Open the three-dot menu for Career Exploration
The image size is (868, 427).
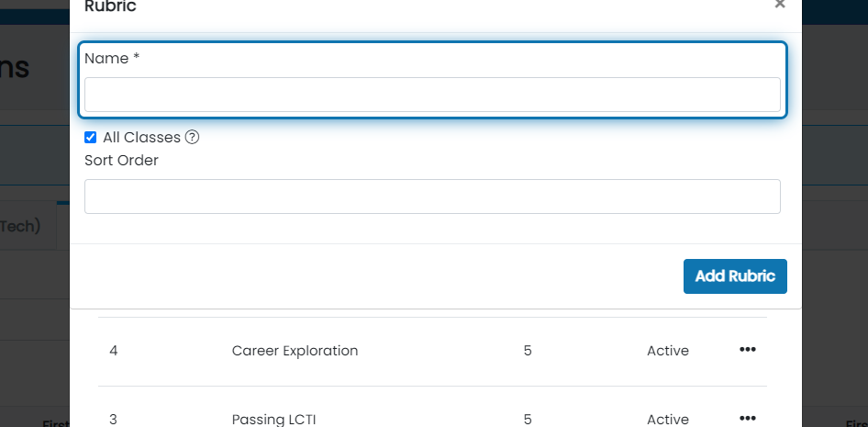coord(747,350)
